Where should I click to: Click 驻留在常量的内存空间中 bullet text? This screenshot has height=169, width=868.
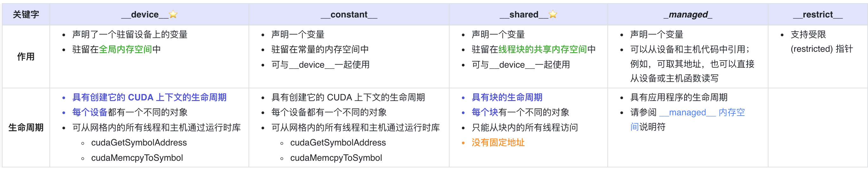[320, 50]
